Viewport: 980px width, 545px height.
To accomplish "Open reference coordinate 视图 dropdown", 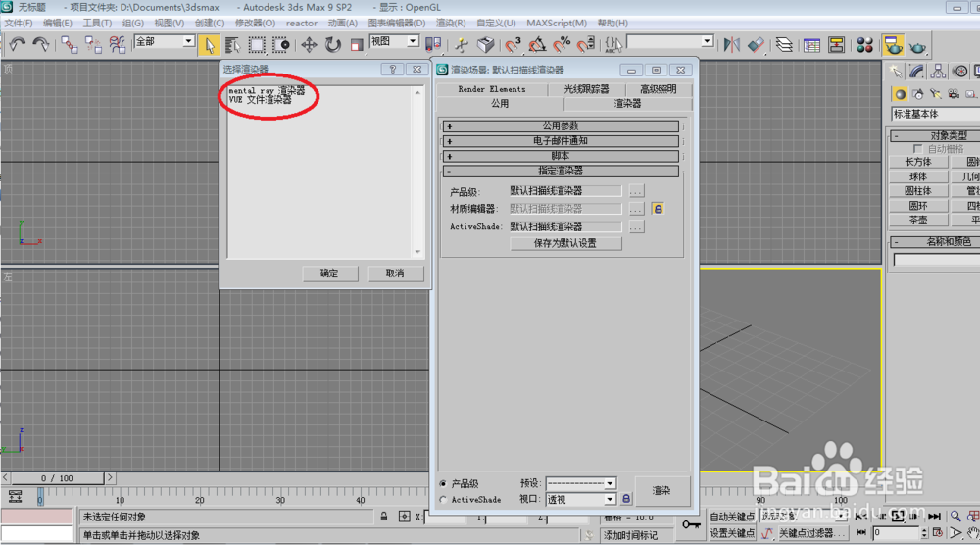I will [x=413, y=41].
